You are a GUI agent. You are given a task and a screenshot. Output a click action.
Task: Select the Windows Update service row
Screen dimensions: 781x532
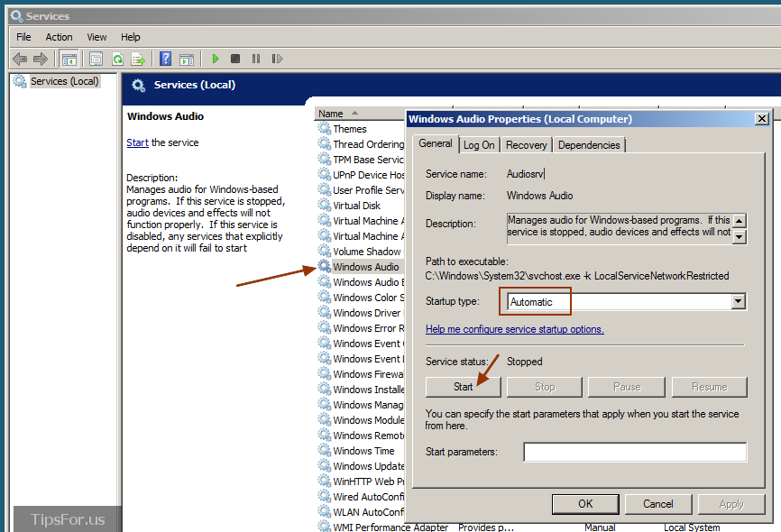(361, 466)
